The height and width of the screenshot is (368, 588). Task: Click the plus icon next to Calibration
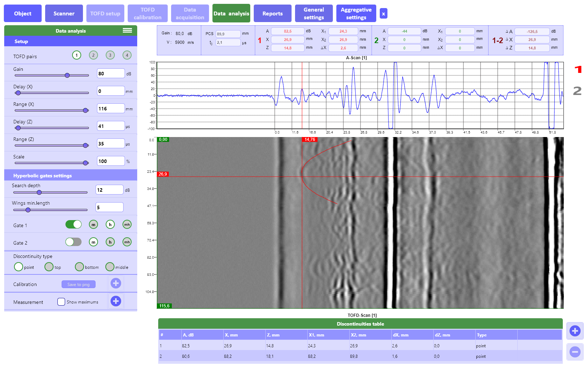(116, 283)
